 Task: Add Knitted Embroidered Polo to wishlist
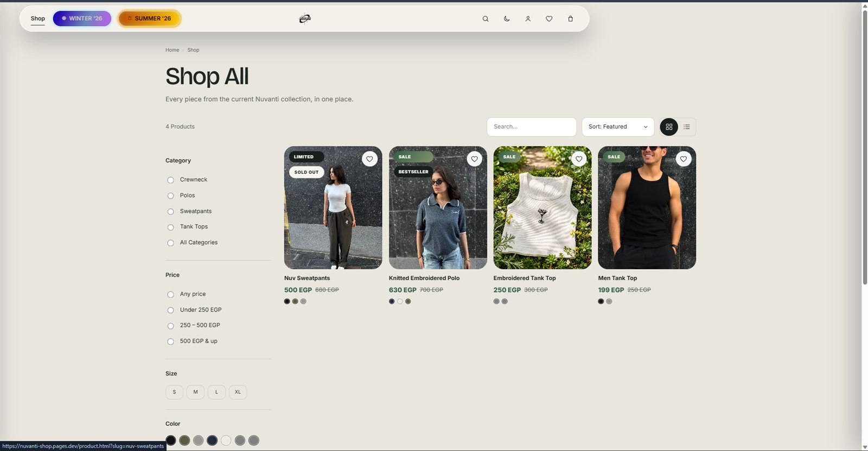(474, 159)
